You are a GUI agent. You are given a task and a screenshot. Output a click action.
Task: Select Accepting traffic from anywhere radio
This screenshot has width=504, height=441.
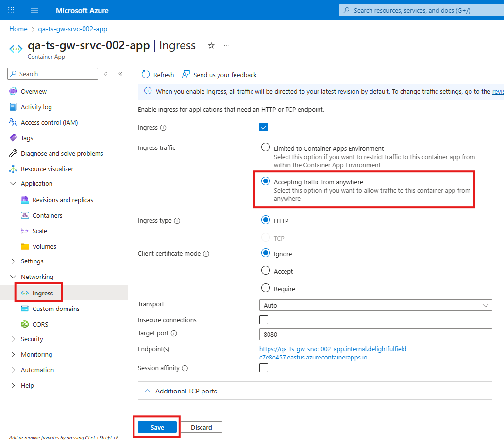(x=266, y=181)
